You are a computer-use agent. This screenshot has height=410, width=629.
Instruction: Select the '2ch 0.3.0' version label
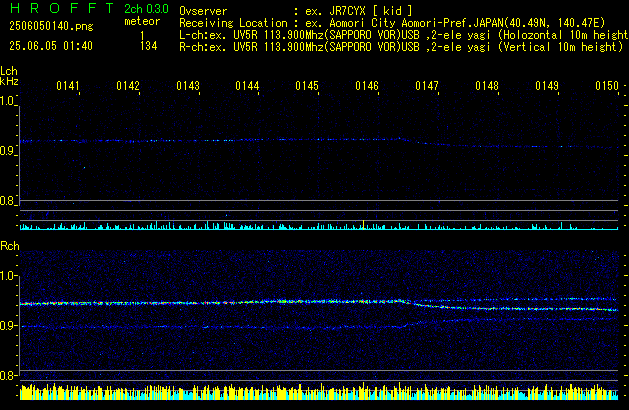tap(146, 8)
